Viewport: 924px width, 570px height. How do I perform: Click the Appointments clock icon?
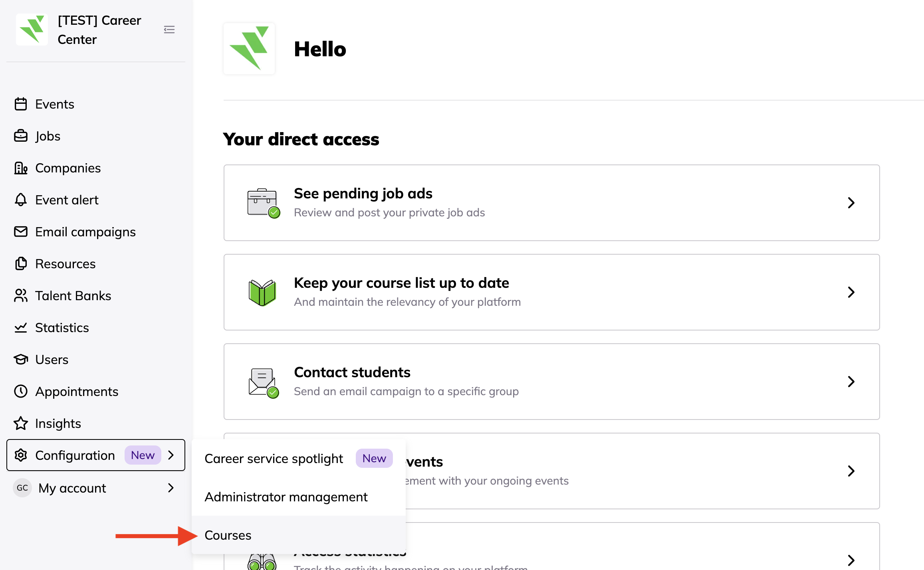pyautogui.click(x=21, y=392)
